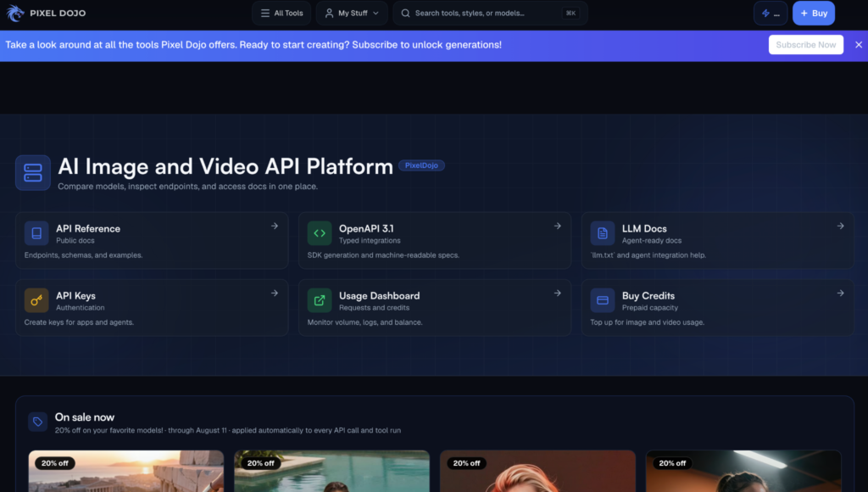
Task: Open the orange-haired person sale thumbnail
Action: click(x=537, y=472)
